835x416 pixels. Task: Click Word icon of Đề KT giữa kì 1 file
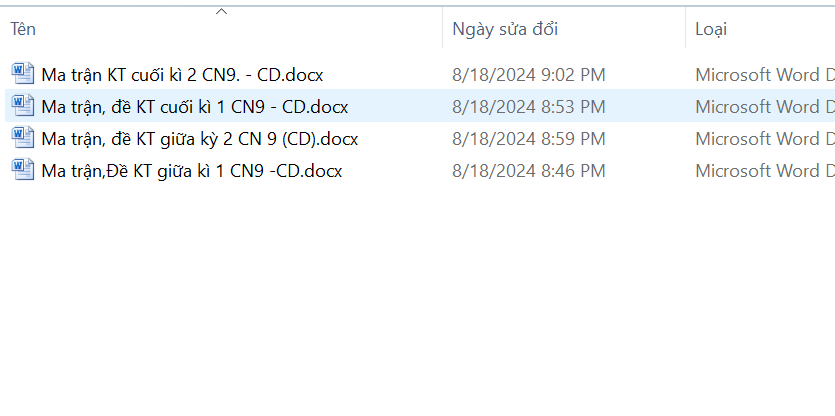pos(23,169)
